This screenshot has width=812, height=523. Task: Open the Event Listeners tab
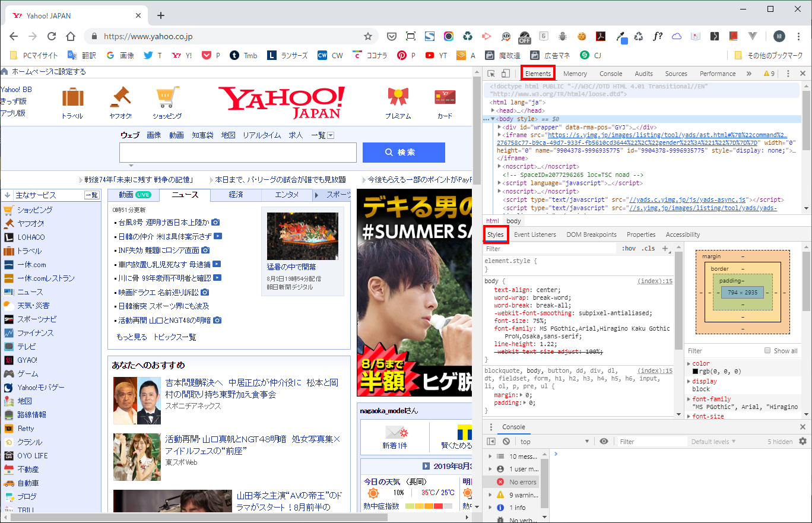(x=535, y=234)
